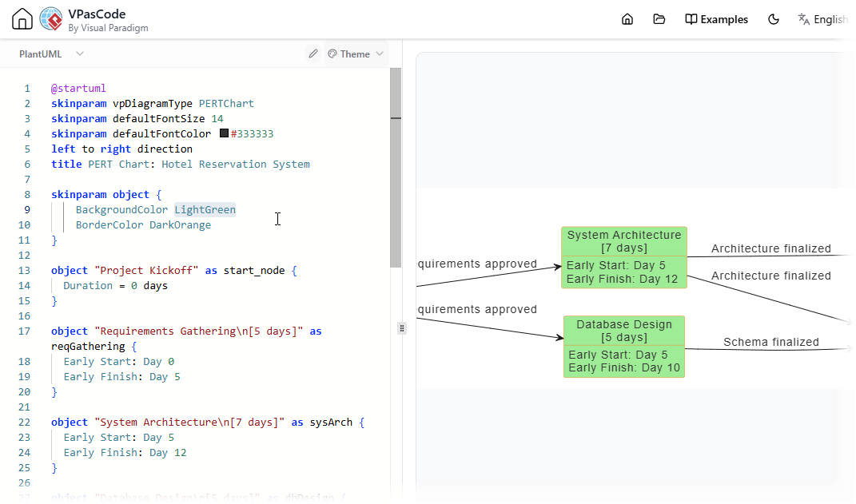Click 'By Visual Paradigm' subtitle
The image size is (856, 504).
pos(108,28)
